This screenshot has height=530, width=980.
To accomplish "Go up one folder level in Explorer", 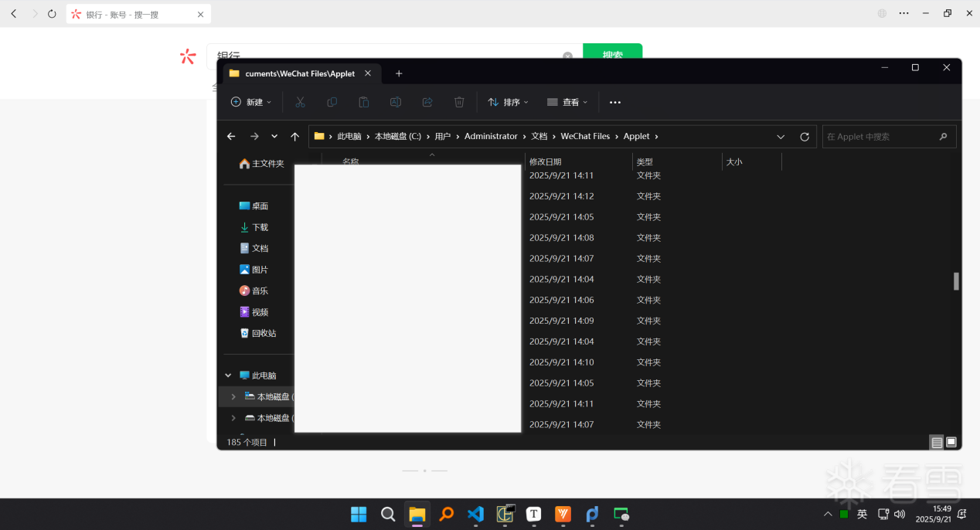I will coord(294,136).
